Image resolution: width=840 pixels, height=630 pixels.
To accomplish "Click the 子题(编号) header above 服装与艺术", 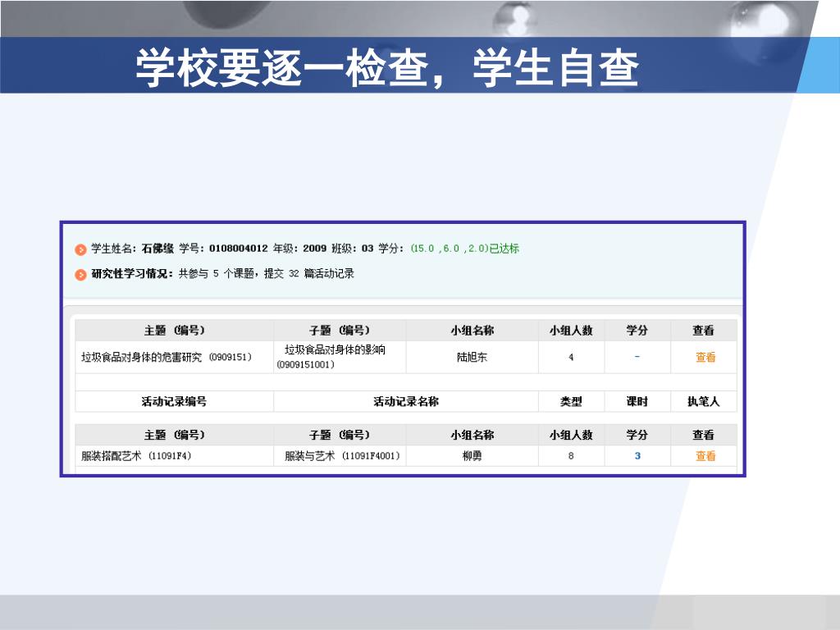I will [340, 435].
